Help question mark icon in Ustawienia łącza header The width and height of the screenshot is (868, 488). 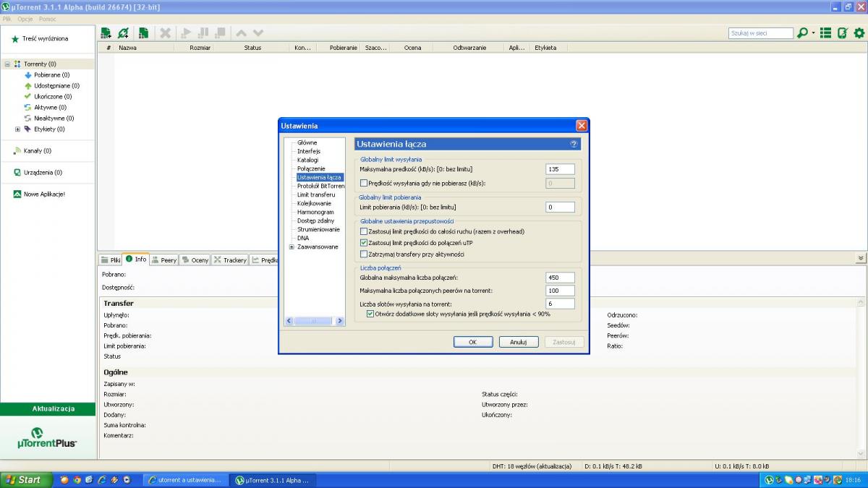574,144
